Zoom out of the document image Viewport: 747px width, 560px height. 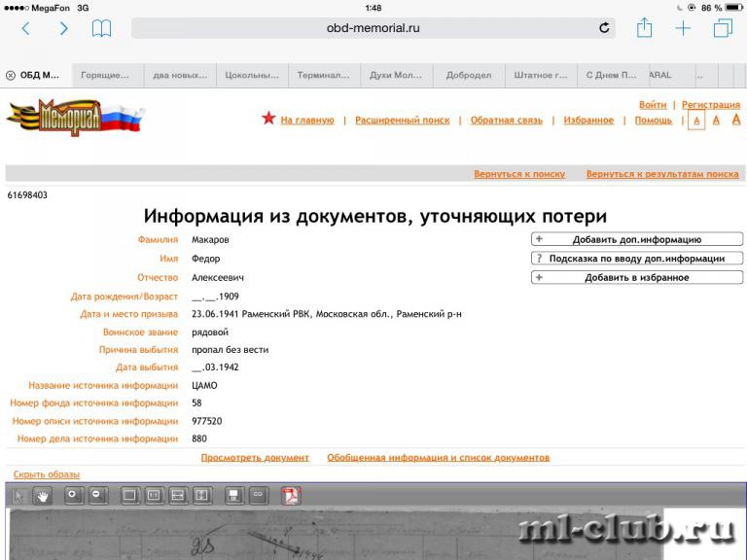point(97,495)
